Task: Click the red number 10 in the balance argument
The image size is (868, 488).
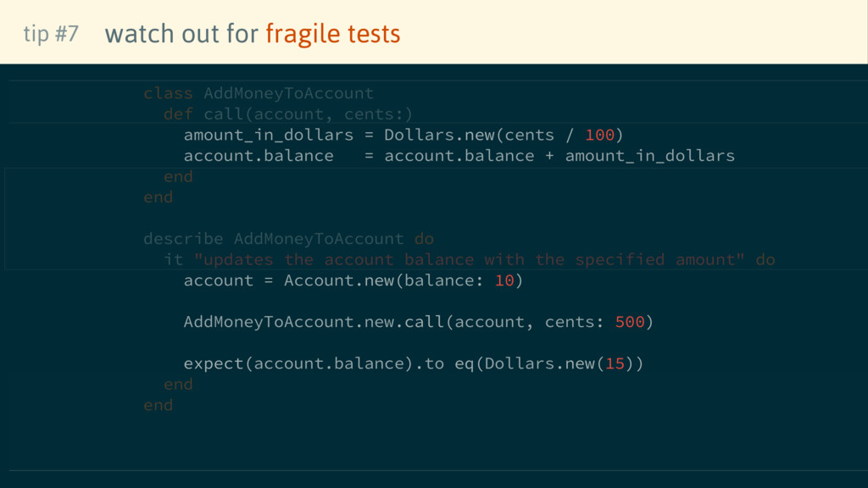Action: point(504,280)
